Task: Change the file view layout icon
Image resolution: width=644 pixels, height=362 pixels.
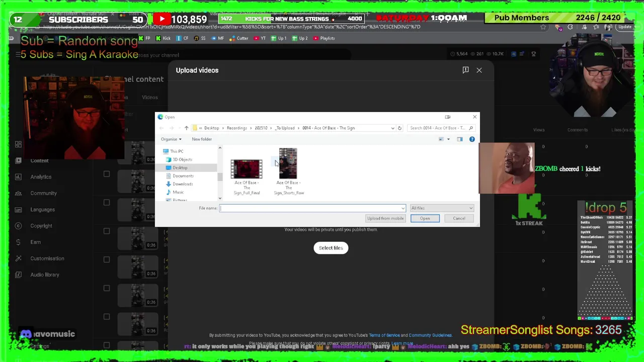Action: (x=441, y=139)
